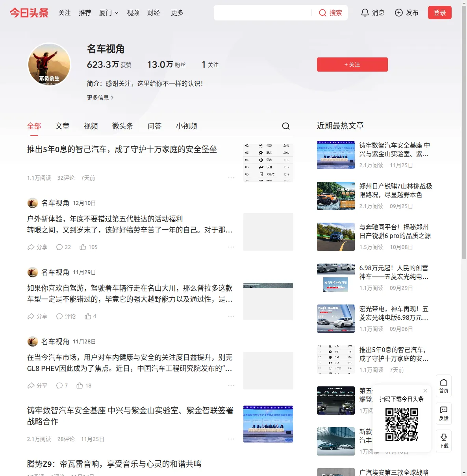Go to 关注 in top navigation
467x476 pixels.
coord(65,13)
